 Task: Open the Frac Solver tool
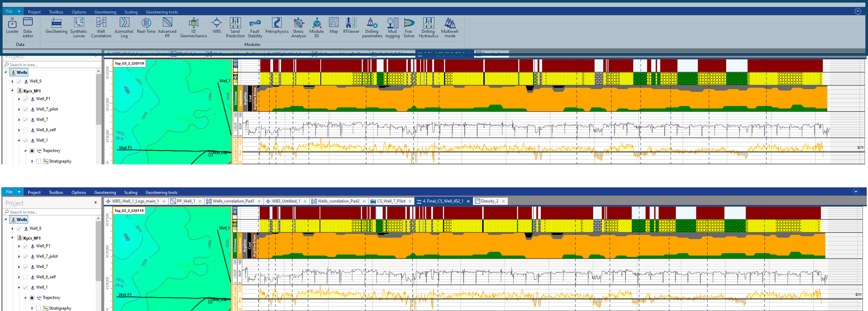coord(409,27)
